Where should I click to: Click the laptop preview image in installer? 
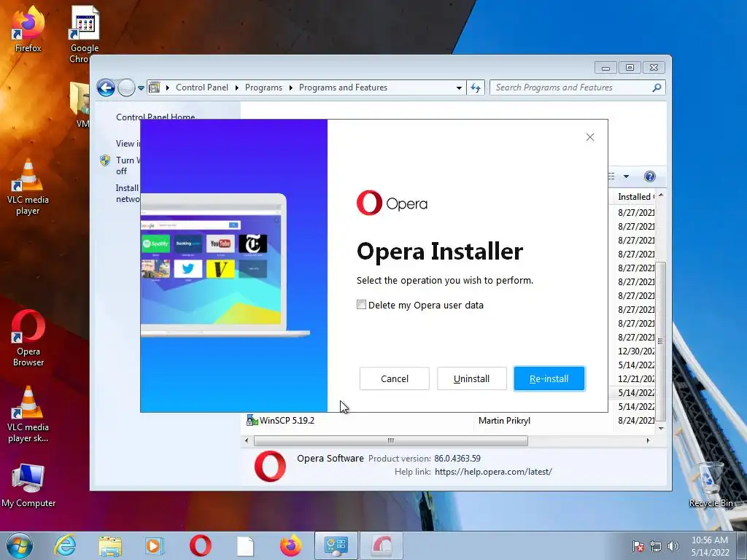[x=225, y=265]
